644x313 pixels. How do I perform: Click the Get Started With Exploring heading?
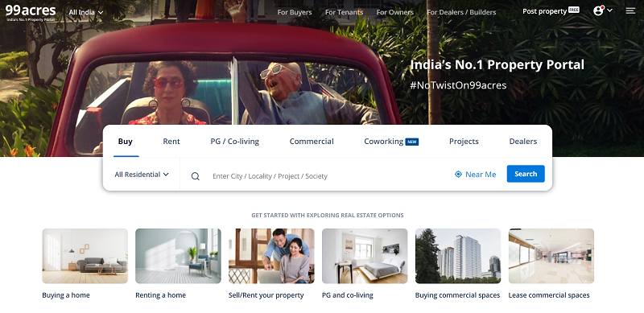[328, 216]
